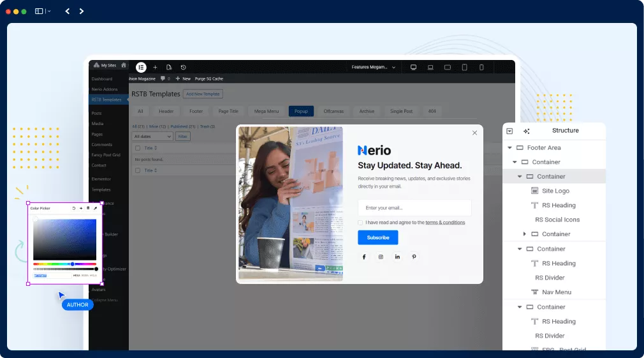Collapse the Container above Nav Menu section
The image size is (644, 358).
pos(520,249)
